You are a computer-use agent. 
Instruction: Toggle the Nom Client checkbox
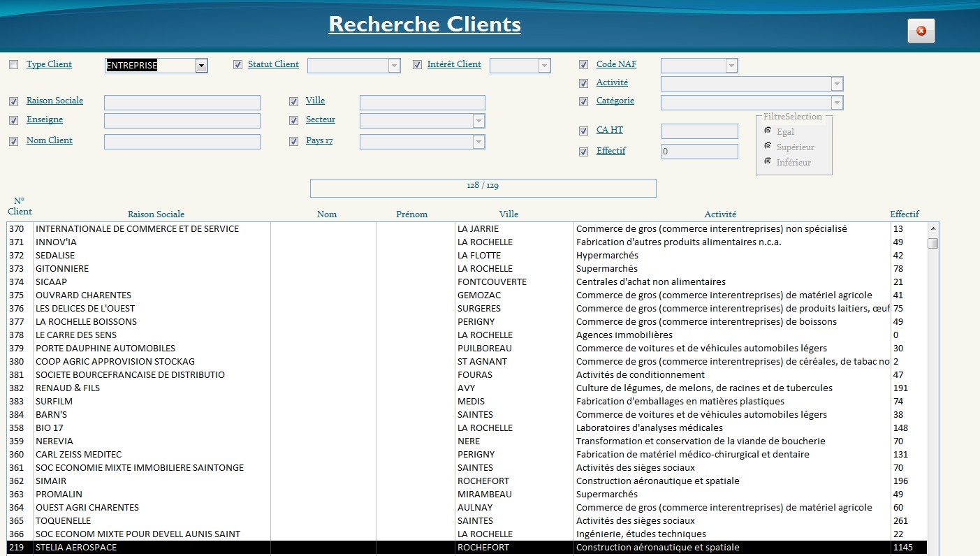pyautogui.click(x=14, y=141)
